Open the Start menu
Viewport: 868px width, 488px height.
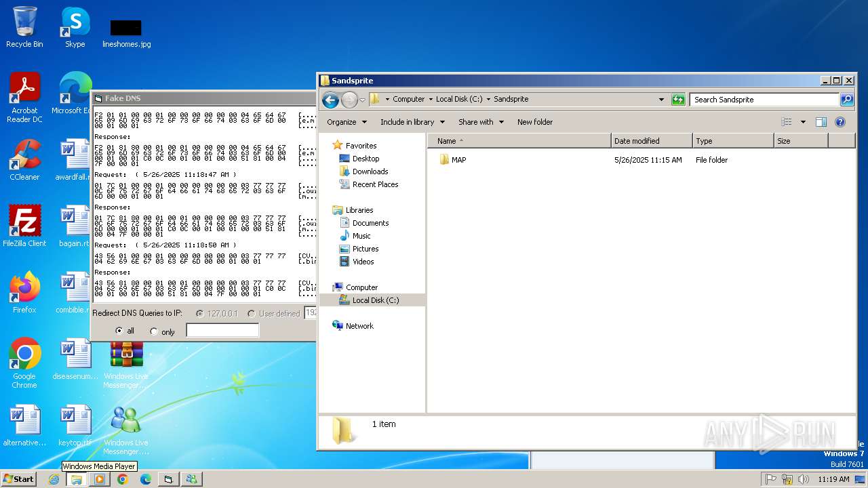tap(19, 479)
